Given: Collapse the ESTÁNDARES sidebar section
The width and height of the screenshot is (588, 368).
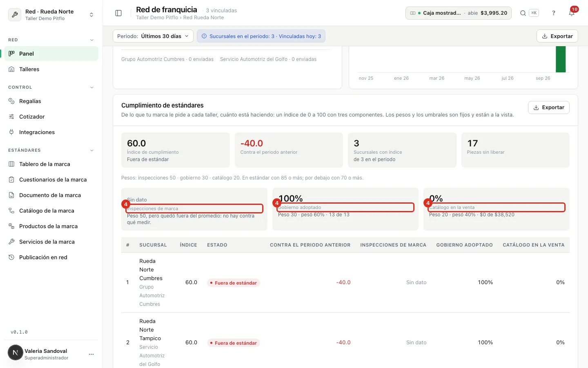Looking at the screenshot, I should pyautogui.click(x=91, y=150).
